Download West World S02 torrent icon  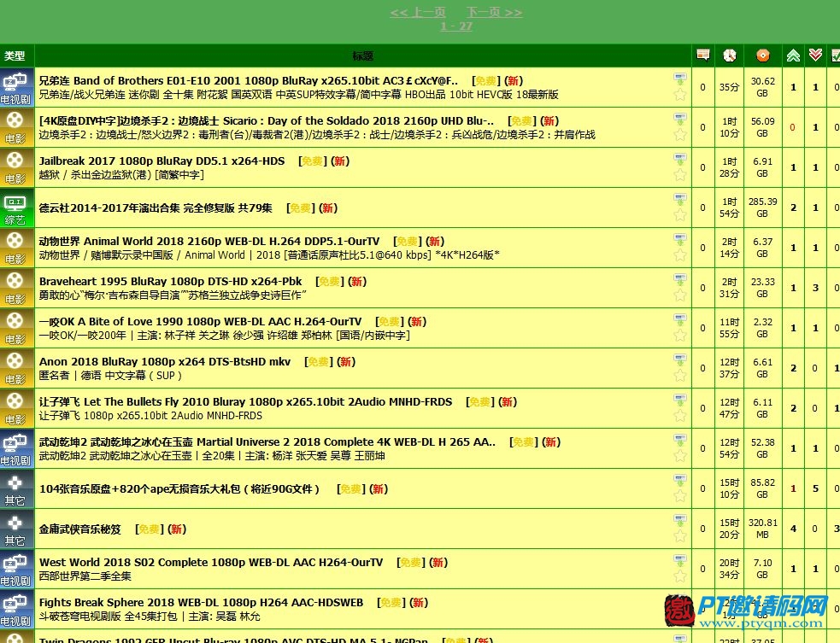tap(680, 560)
